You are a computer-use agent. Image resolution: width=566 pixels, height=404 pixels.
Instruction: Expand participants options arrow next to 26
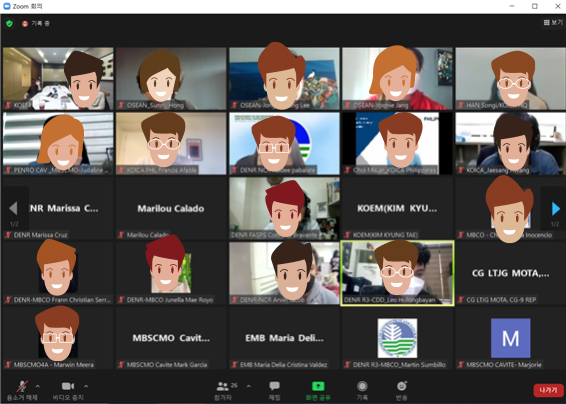point(249,386)
